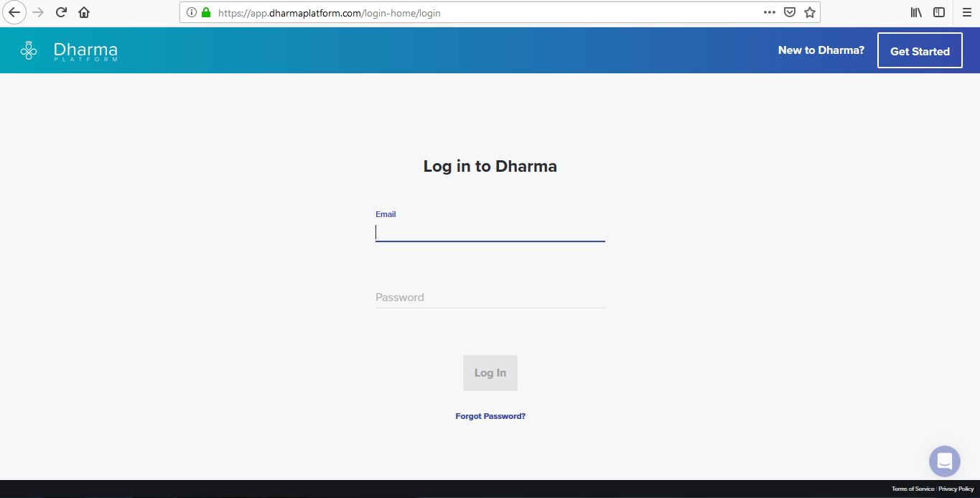Reload the page with the refresh icon
Image resolution: width=980 pixels, height=498 pixels.
coord(61,12)
